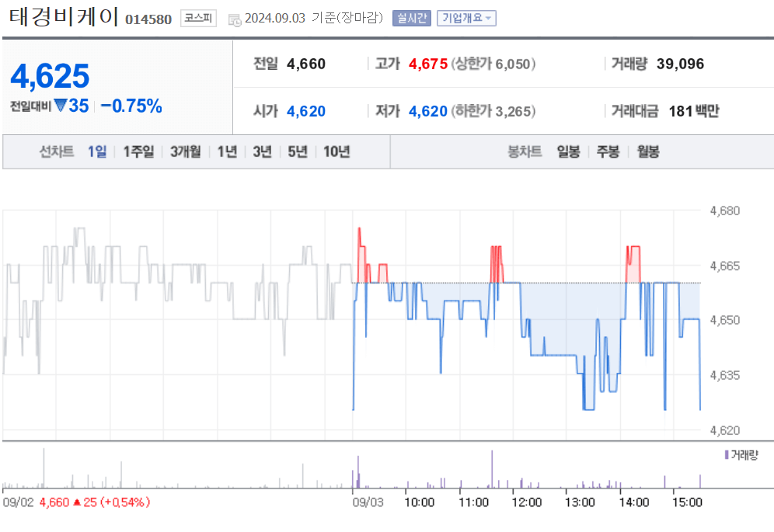Click the volume figure 39,096
This screenshot has width=774, height=532.
click(680, 64)
